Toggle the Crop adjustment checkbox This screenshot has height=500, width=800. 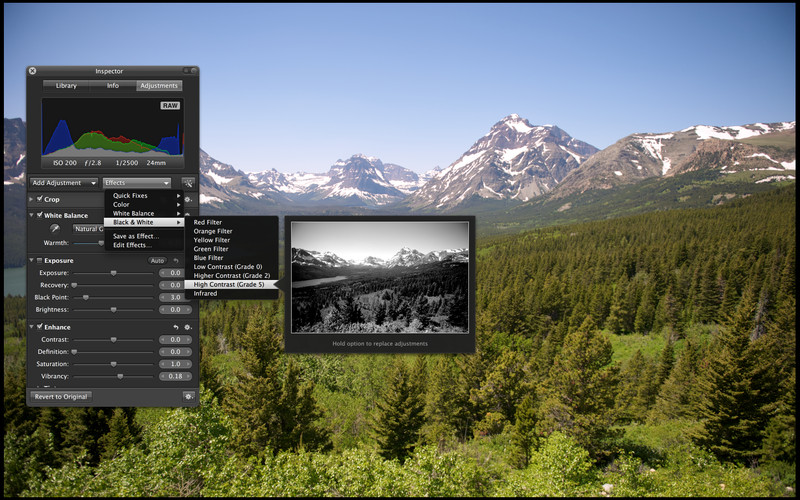[x=39, y=199]
